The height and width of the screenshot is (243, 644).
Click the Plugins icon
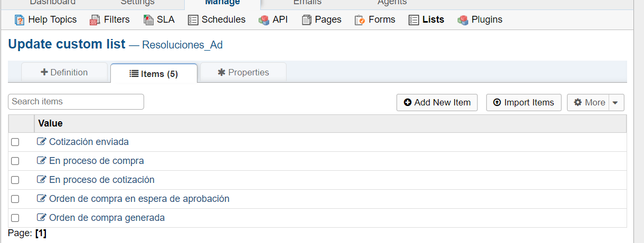(x=463, y=20)
